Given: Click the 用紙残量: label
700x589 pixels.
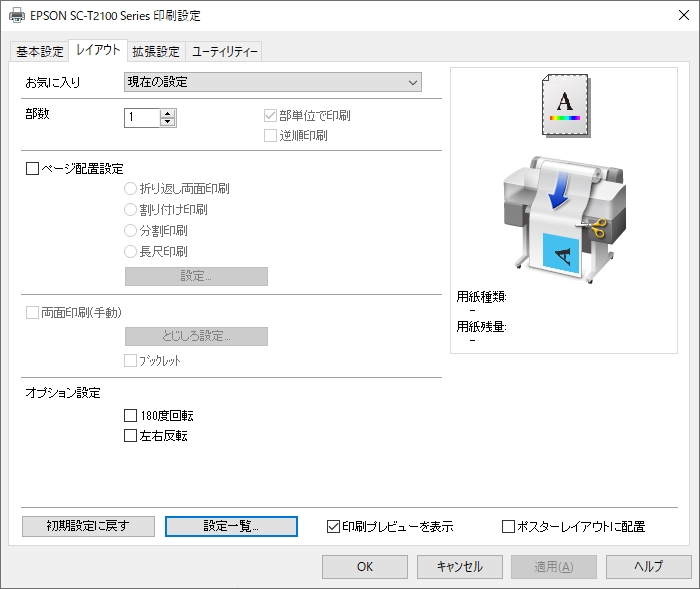Looking at the screenshot, I should [481, 327].
